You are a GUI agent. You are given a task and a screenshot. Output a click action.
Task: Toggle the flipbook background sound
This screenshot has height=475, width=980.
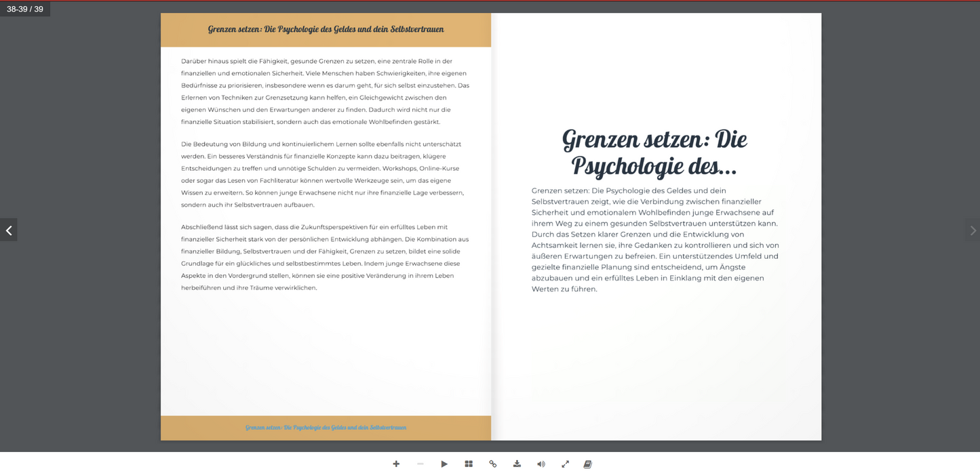541,463
